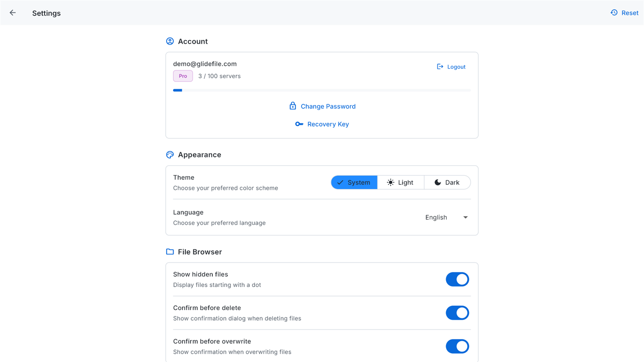Screen dimensions: 644x362
Task: Turn off Confirm before delete
Action: [x=457, y=313]
